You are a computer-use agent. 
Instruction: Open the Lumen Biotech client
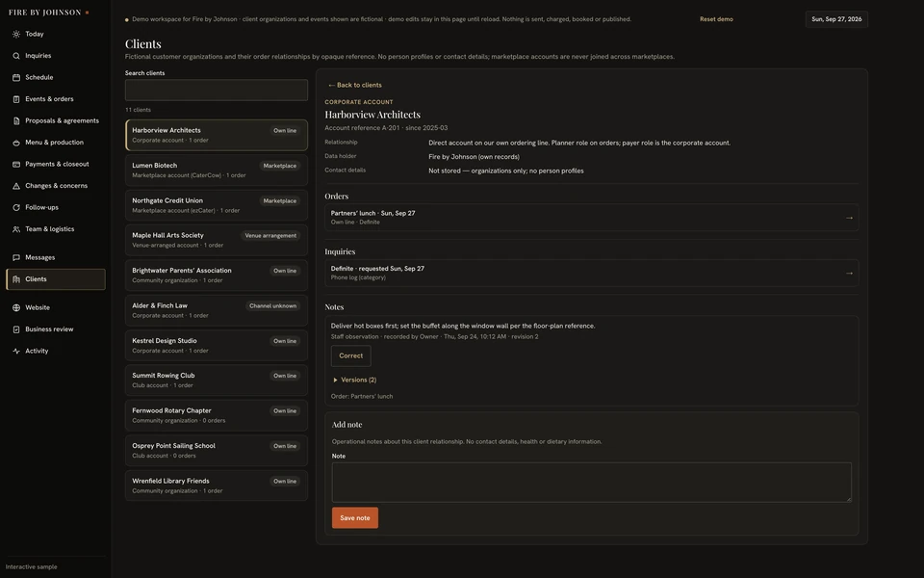point(217,171)
